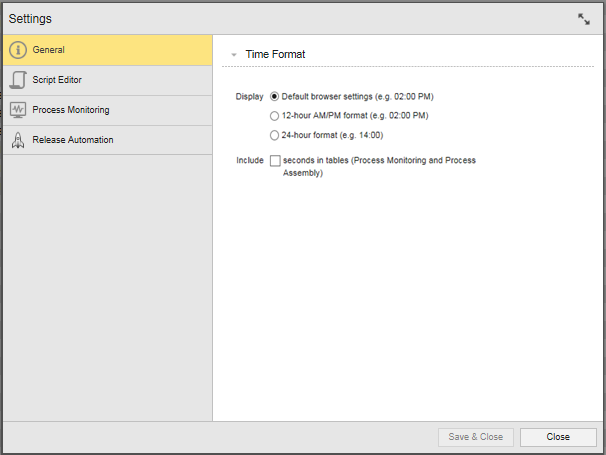Click the Time Format section heading
The width and height of the screenshot is (606, 455).
pos(275,54)
